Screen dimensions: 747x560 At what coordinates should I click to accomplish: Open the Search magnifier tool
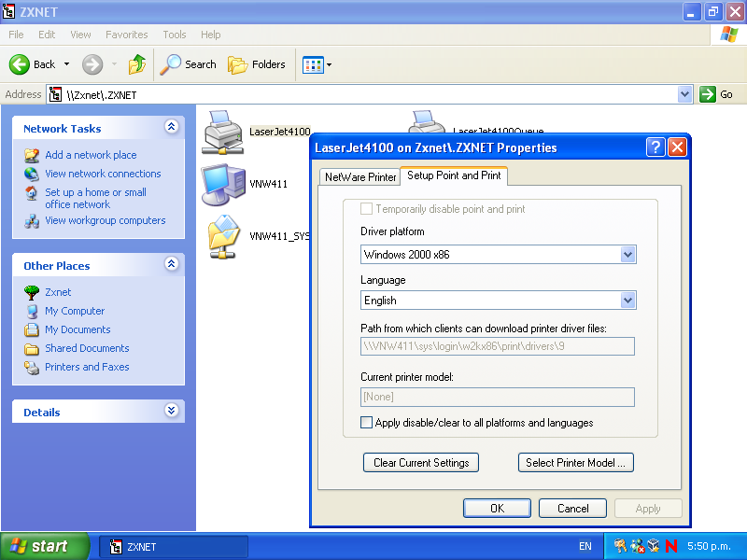coord(189,64)
